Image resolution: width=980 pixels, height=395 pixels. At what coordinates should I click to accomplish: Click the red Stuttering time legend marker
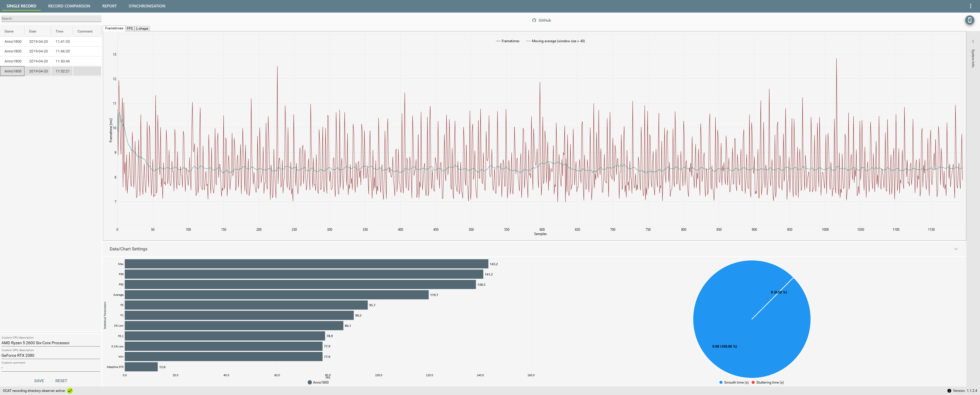point(753,382)
